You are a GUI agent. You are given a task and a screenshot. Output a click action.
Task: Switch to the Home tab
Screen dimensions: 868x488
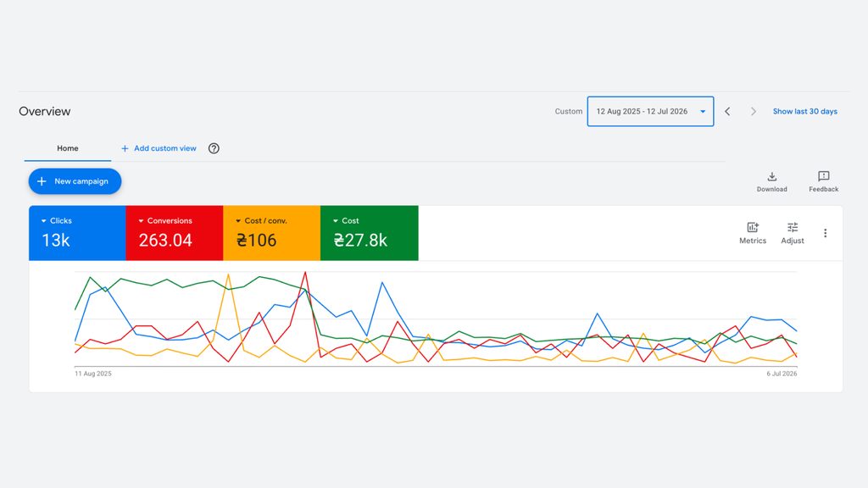68,148
